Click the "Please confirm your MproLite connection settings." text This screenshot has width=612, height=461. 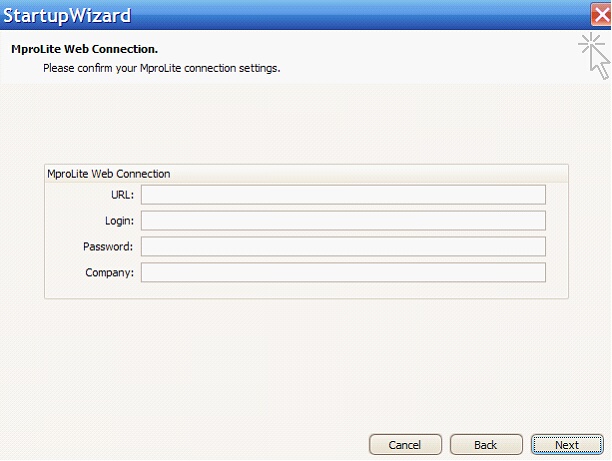162,68
